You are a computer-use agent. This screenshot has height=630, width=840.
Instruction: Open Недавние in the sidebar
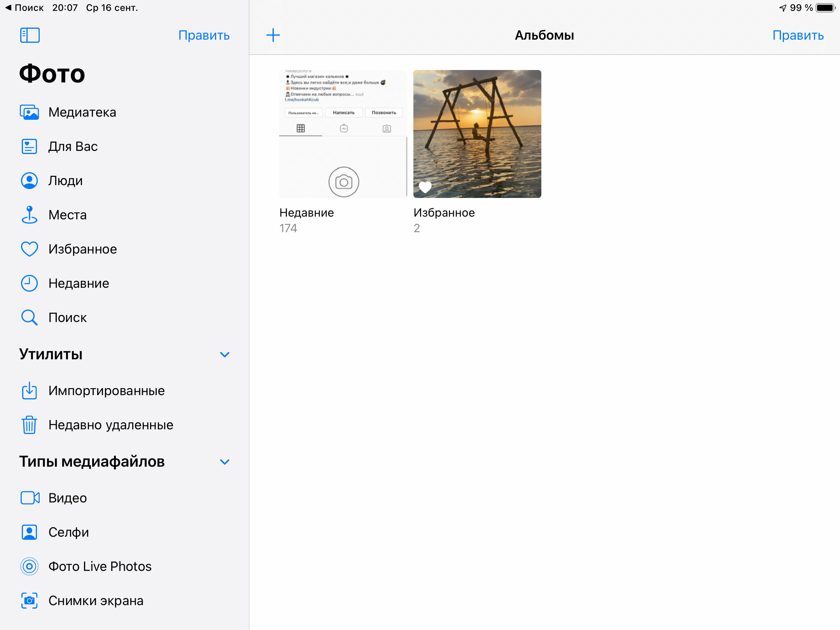(x=124, y=283)
